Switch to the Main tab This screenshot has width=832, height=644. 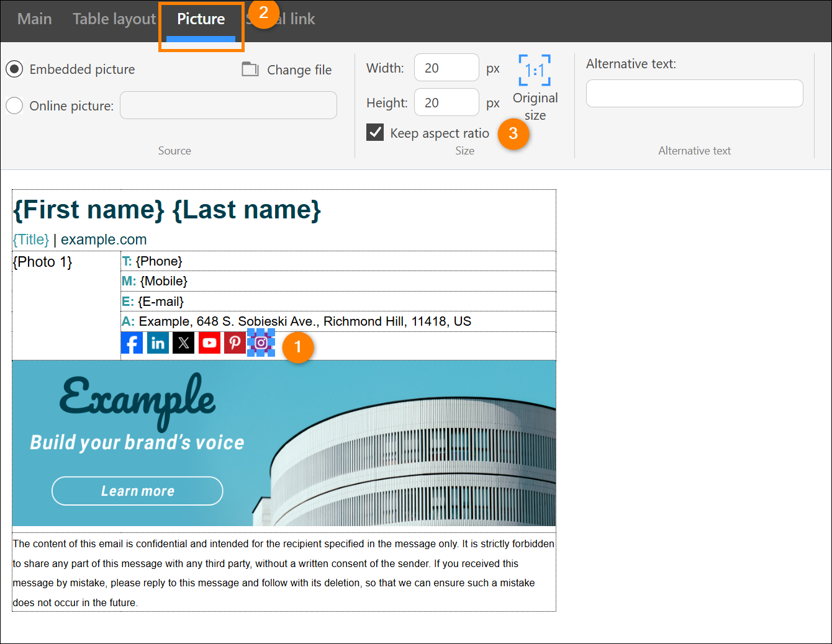coord(35,19)
